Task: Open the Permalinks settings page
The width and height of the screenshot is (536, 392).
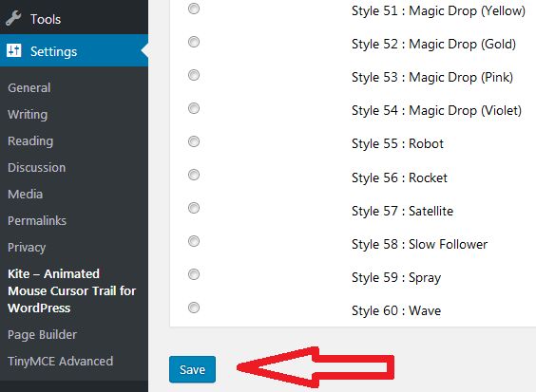Action: (x=37, y=220)
